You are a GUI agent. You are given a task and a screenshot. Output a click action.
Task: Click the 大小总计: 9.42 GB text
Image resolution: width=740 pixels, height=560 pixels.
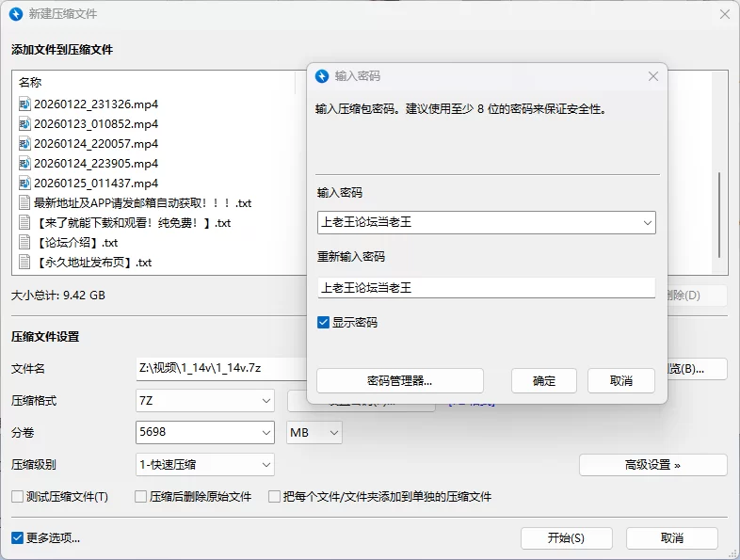click(58, 296)
